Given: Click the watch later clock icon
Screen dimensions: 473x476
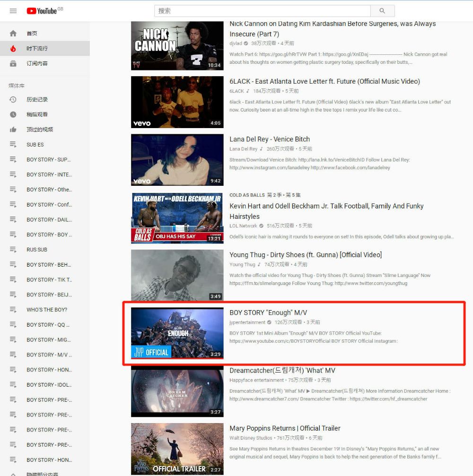Looking at the screenshot, I should point(13,114).
